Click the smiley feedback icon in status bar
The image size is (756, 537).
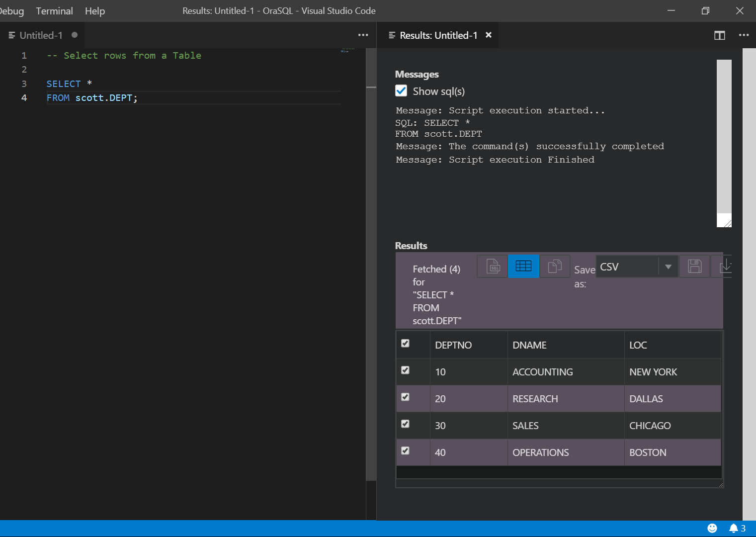[x=712, y=528]
